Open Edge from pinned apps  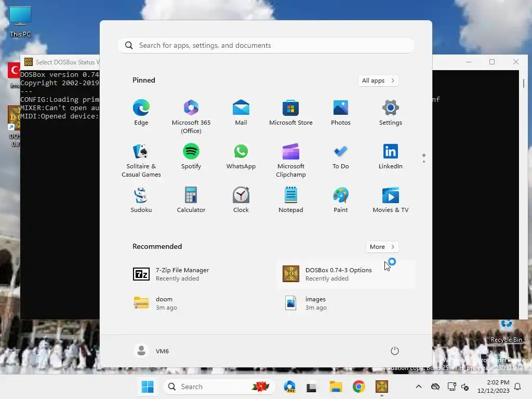coord(141,113)
